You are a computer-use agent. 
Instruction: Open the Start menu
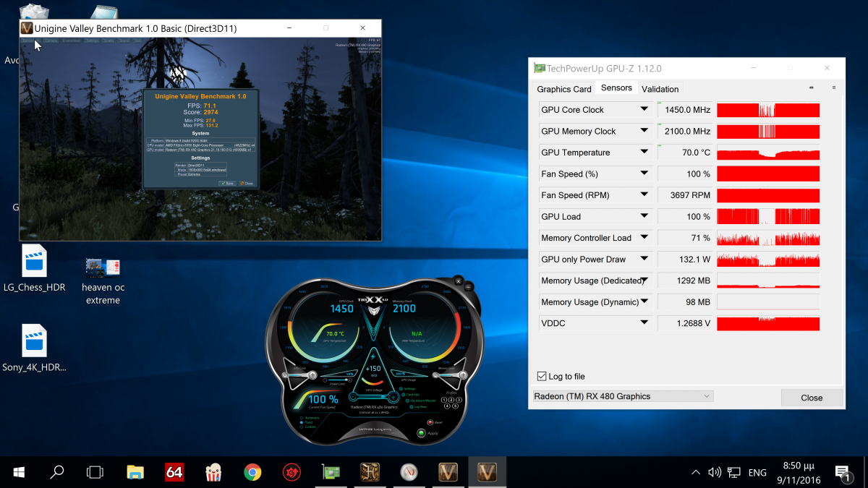[19, 472]
